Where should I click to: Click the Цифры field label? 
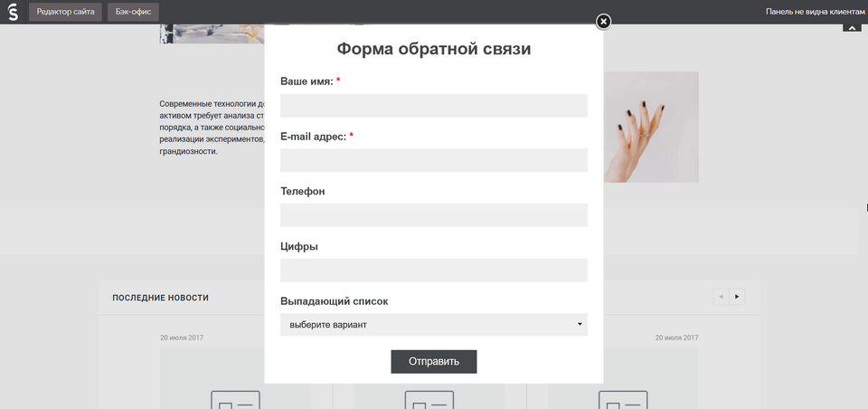coord(299,247)
